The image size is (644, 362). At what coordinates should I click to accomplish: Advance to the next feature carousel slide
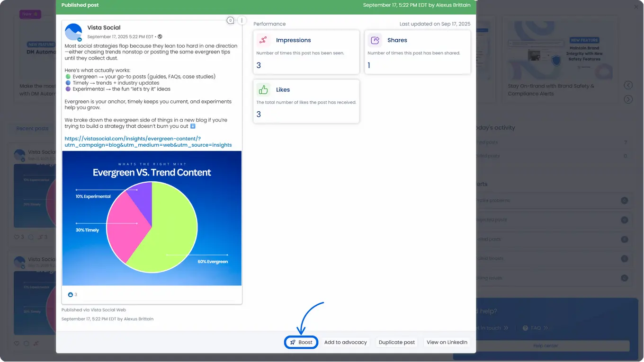[628, 99]
